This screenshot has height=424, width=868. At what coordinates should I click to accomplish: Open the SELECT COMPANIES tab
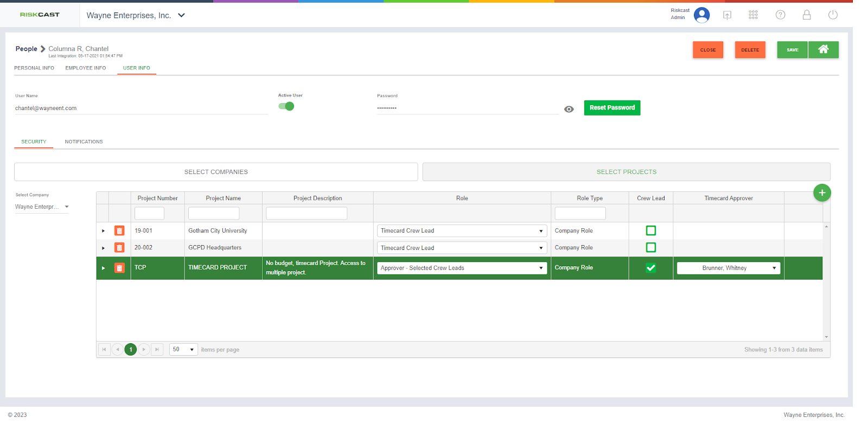(216, 172)
